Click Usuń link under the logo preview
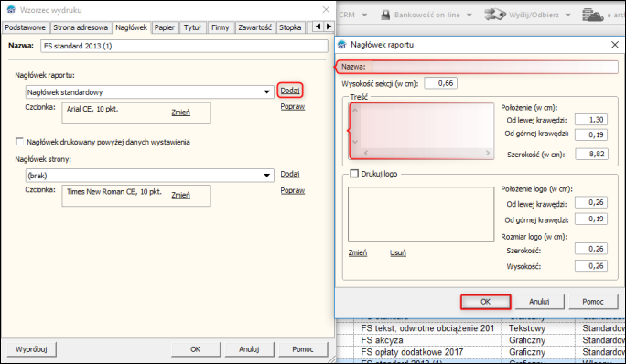This screenshot has width=626, height=364. [397, 252]
